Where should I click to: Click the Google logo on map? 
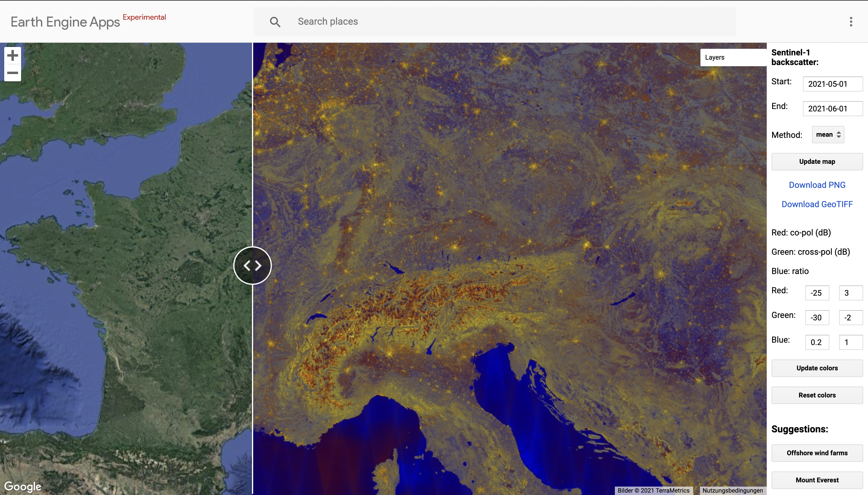(x=23, y=486)
